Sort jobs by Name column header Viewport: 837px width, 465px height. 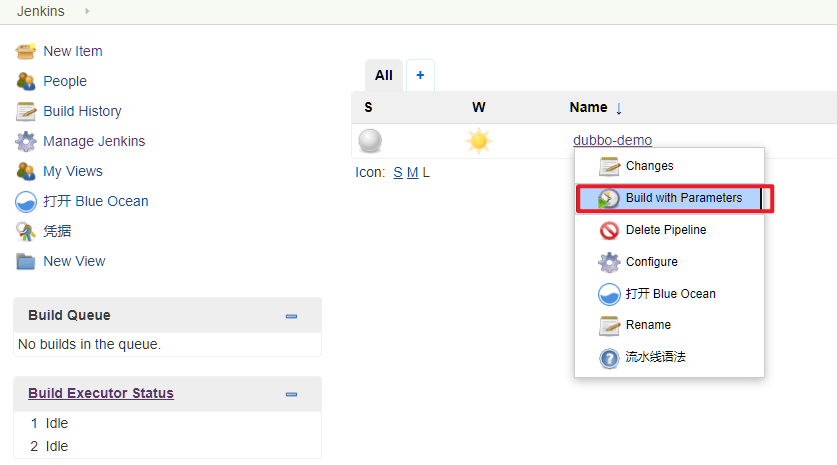(595, 107)
